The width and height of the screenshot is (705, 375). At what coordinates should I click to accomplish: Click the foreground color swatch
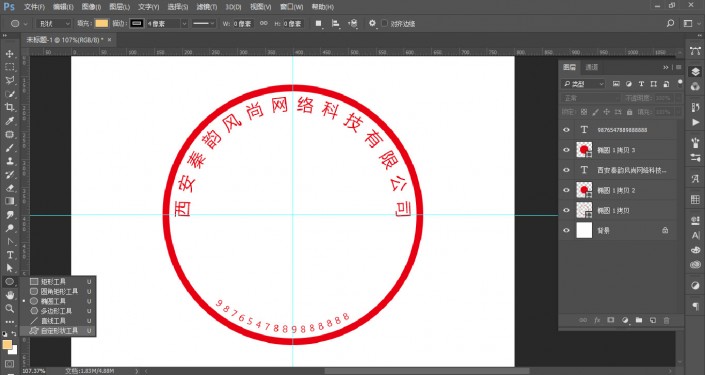[7, 345]
